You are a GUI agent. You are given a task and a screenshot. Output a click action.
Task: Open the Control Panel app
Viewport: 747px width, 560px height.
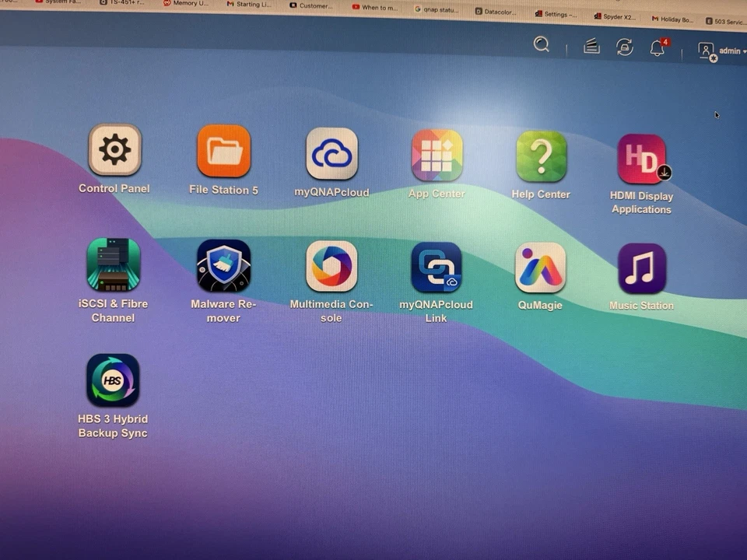(114, 149)
